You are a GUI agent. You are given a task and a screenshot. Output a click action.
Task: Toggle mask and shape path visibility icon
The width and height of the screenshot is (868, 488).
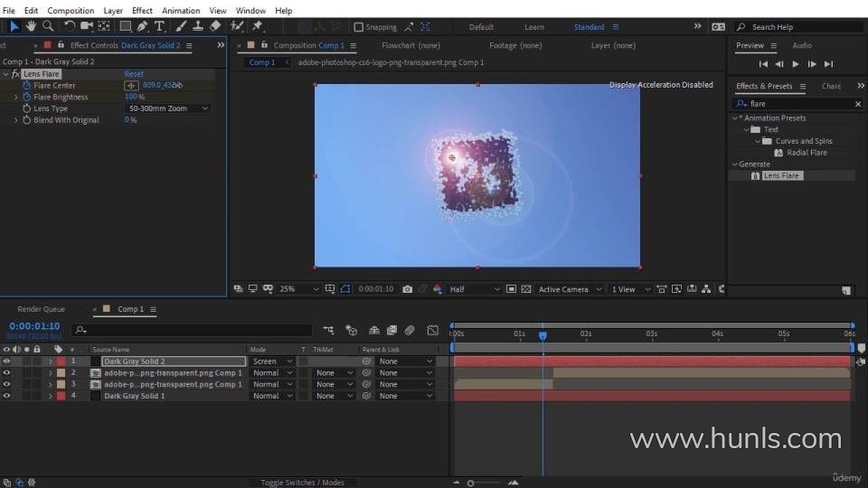[344, 289]
